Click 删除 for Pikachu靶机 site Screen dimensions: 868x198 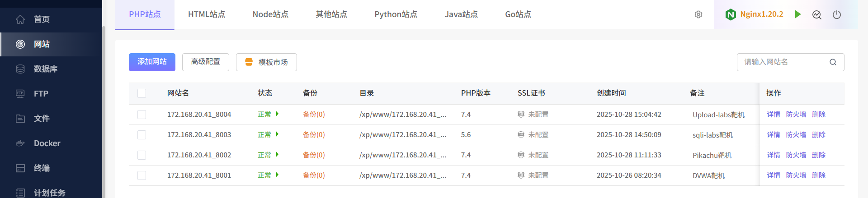coord(819,155)
